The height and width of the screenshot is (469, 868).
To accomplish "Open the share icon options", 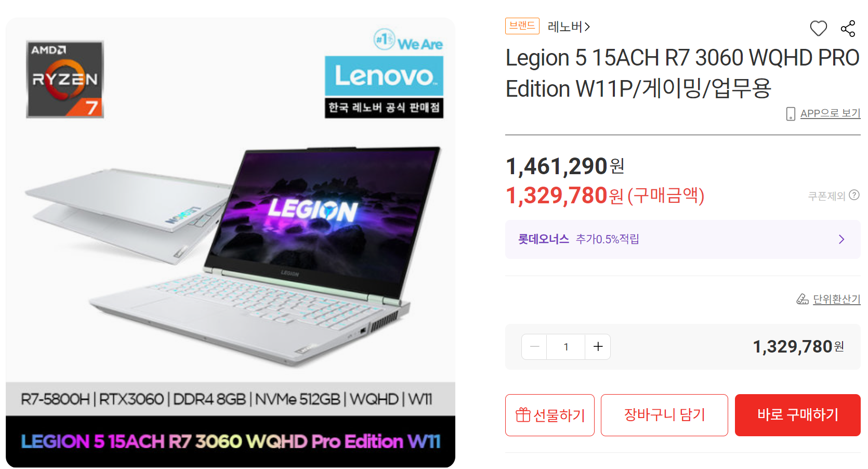I will [848, 28].
